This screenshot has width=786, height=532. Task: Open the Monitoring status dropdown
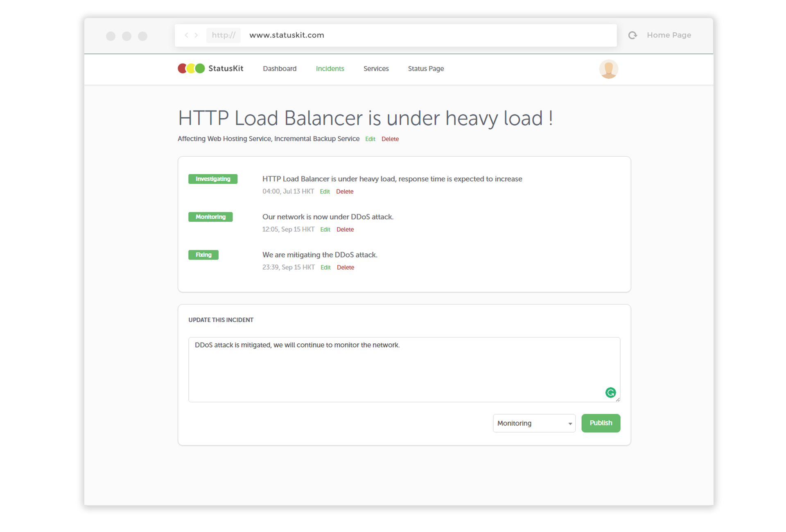coord(534,423)
